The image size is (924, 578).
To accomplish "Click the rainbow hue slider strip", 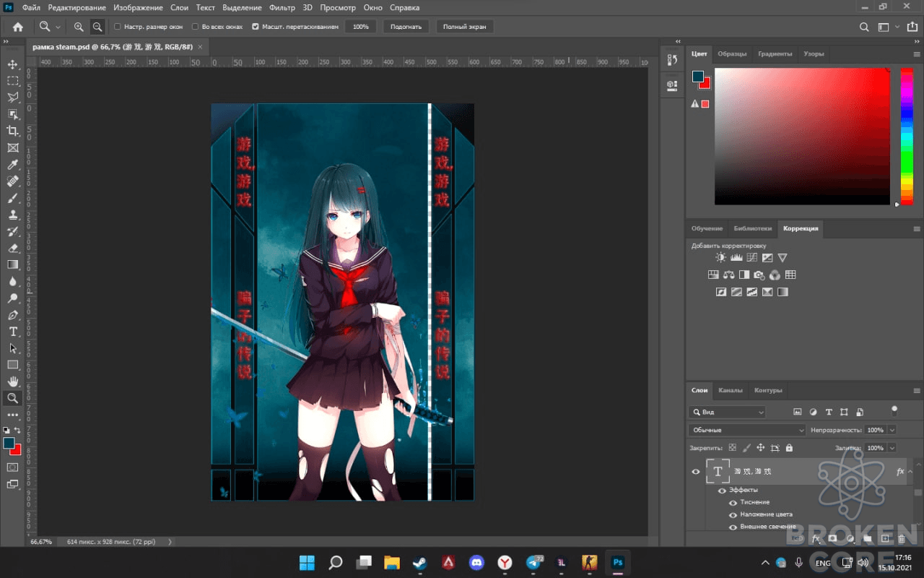I will pos(906,136).
